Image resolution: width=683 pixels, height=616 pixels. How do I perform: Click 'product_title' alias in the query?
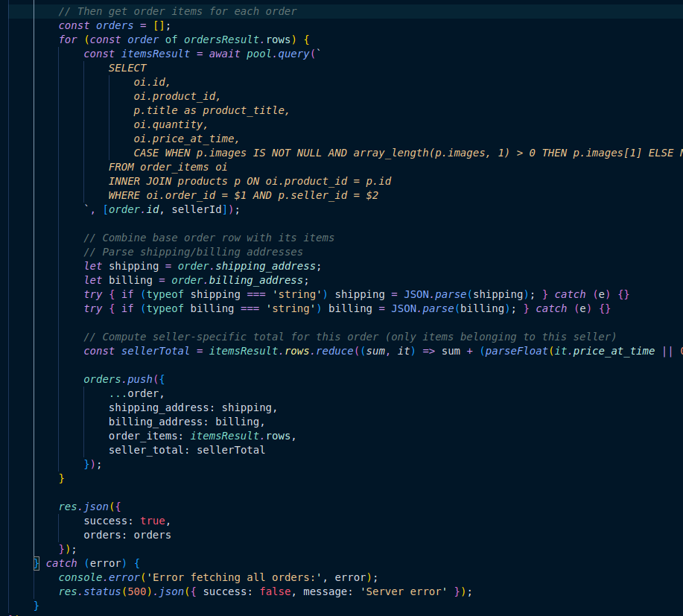pyautogui.click(x=244, y=110)
